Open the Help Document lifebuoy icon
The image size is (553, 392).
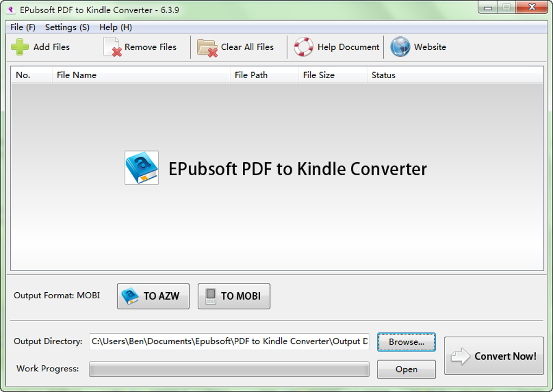(303, 47)
